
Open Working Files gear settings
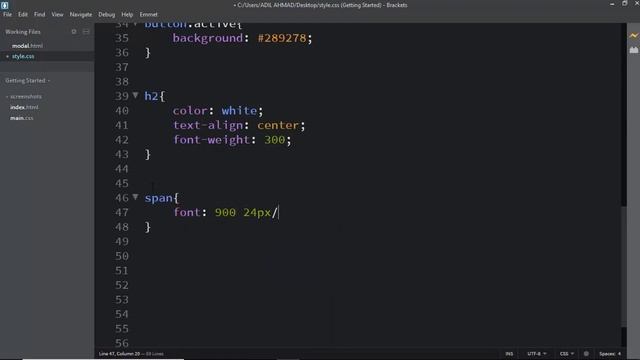pos(74,31)
